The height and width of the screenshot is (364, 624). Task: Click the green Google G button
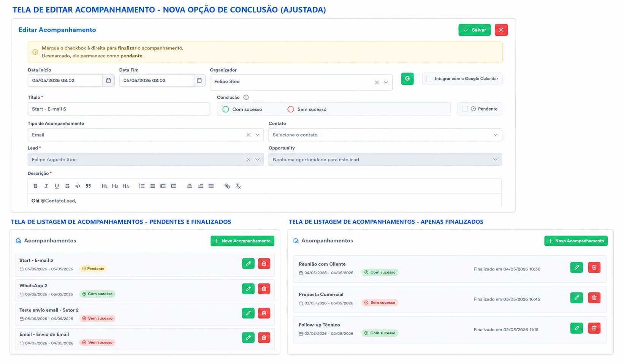pyautogui.click(x=407, y=79)
